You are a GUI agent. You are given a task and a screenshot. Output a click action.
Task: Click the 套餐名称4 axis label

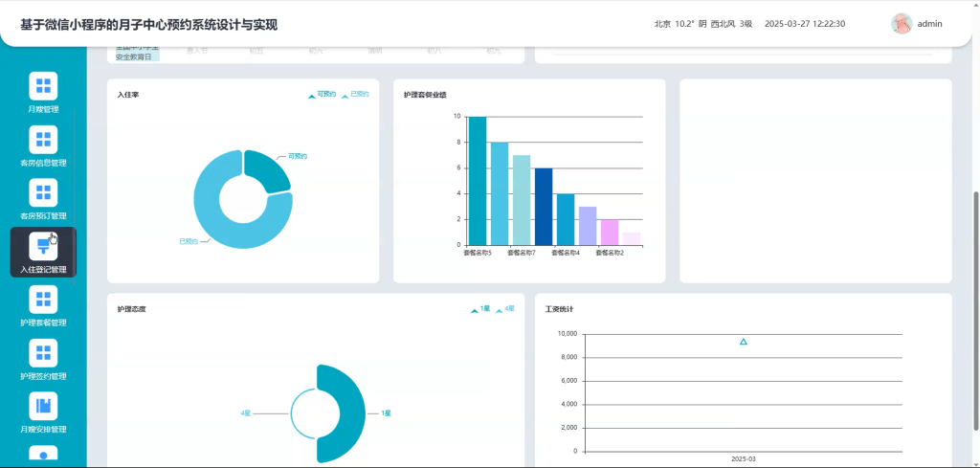coord(565,253)
